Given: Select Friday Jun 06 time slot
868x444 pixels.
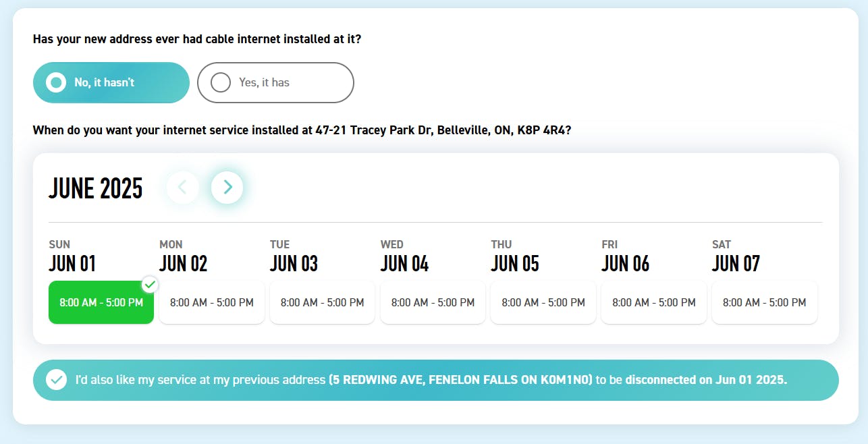Looking at the screenshot, I should (x=654, y=302).
